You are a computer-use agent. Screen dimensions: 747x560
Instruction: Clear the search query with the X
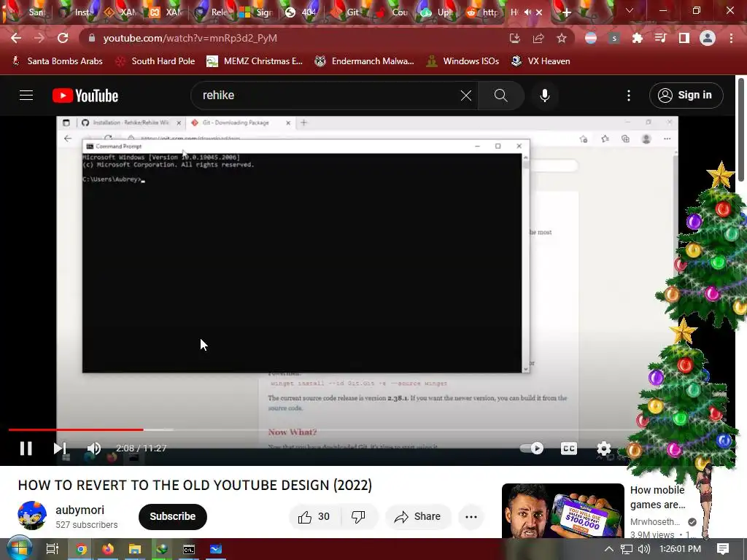[466, 96]
